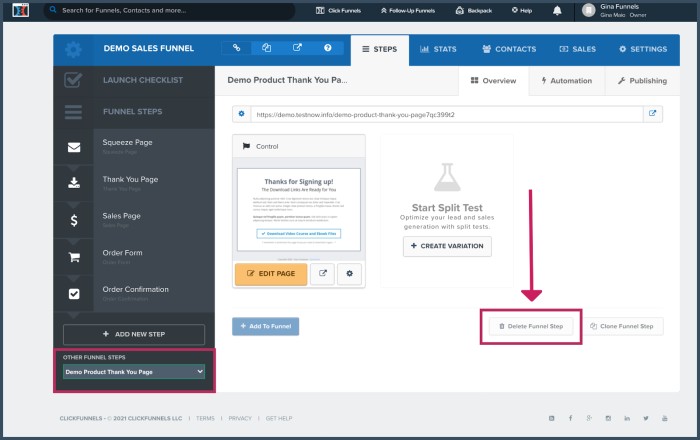700x440 pixels.
Task: Select the Overview tab
Action: point(493,81)
